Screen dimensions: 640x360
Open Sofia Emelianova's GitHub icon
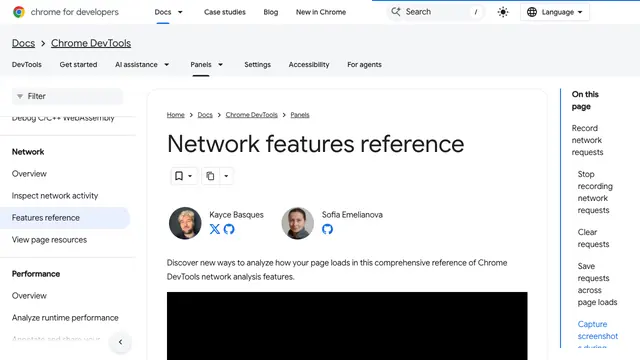(x=327, y=229)
